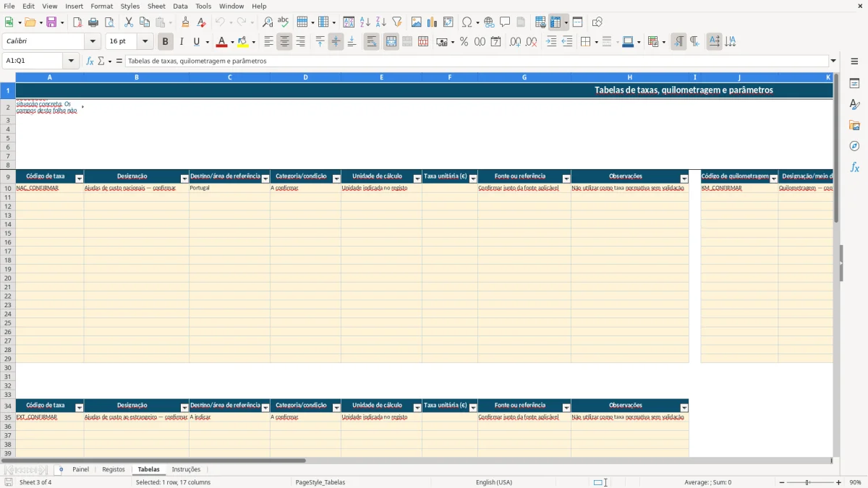868x488 pixels.
Task: Toggle Align Left
Action: pyautogui.click(x=269, y=42)
